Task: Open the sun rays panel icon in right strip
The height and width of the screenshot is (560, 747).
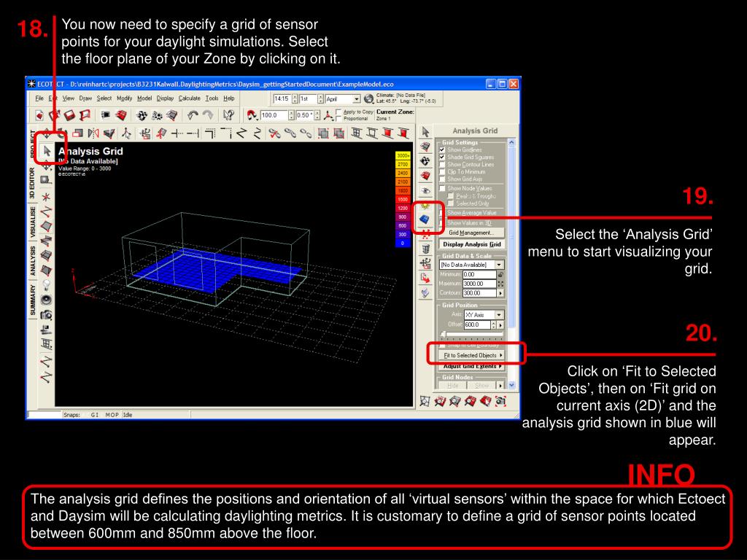Action: tap(425, 205)
